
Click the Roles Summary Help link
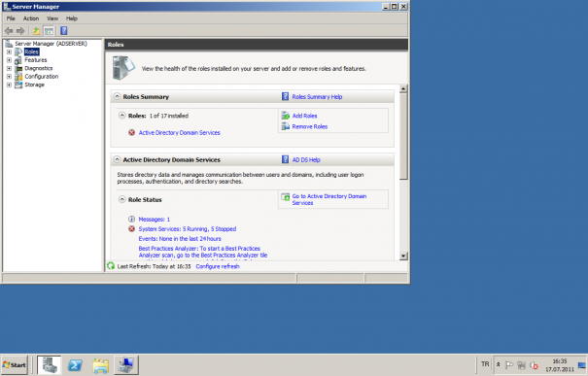tap(317, 97)
